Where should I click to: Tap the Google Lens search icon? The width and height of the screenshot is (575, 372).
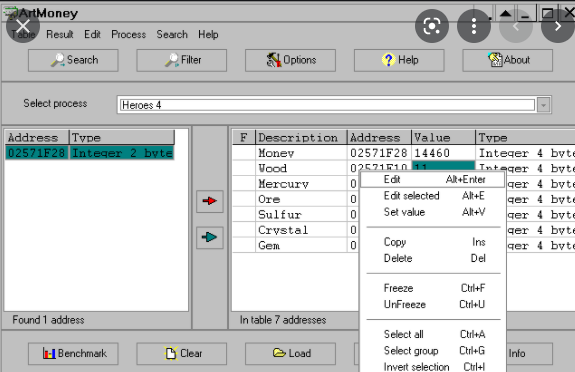point(432,26)
